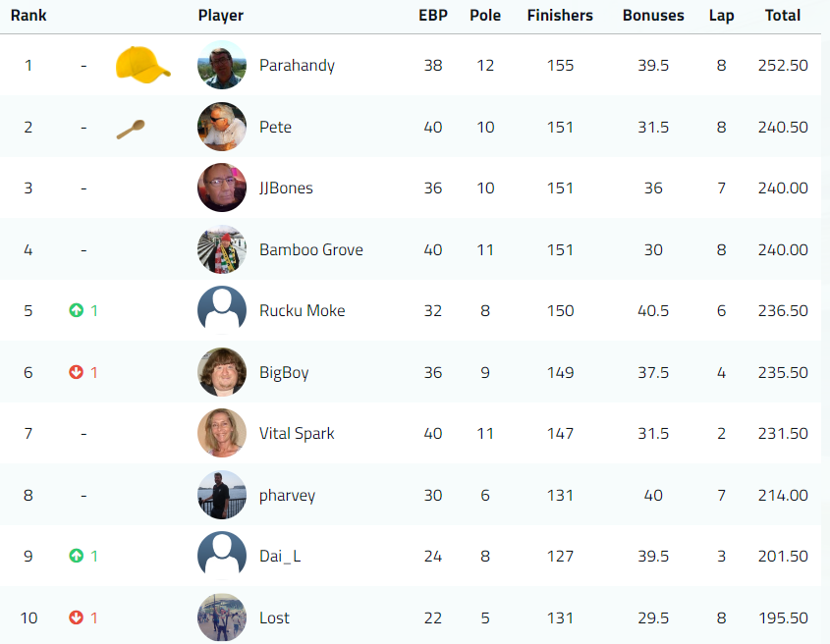
Task: Click Bamboo Grove's avatar image
Action: coord(222,249)
